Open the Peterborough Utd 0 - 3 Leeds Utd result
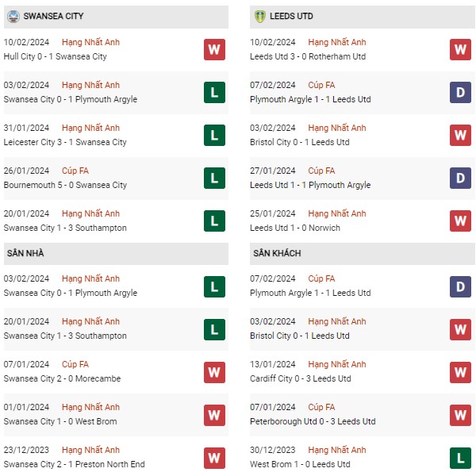Screen dimensions: 476x476 point(313,421)
